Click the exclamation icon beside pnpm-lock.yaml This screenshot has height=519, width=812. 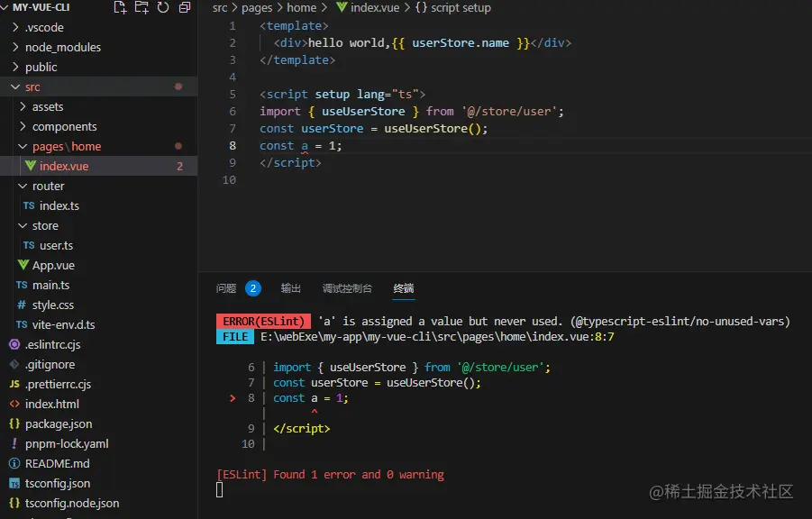pos(14,443)
